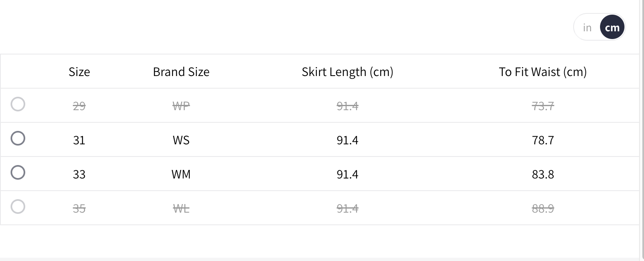The width and height of the screenshot is (644, 261).
Task: Click the Skirt Length (cm) header
Action: pyautogui.click(x=347, y=72)
